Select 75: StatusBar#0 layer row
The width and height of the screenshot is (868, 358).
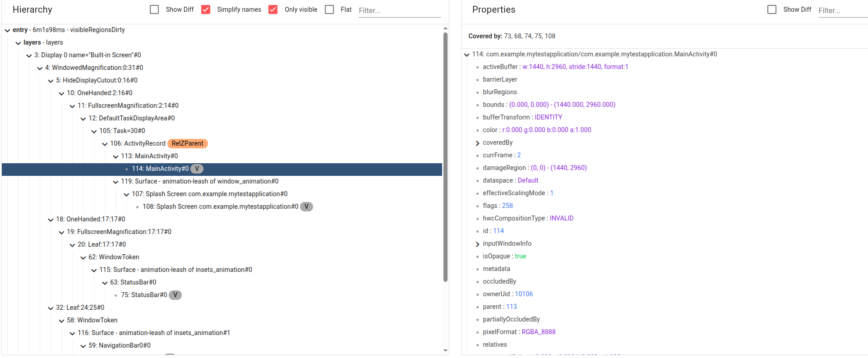pos(222,295)
